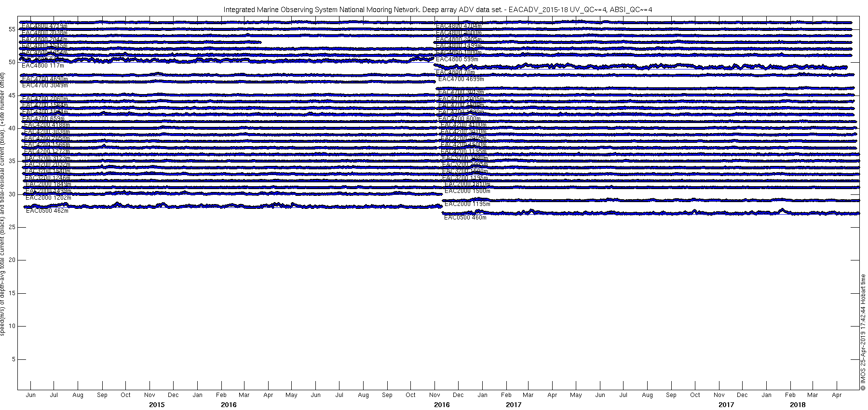Select the EAC3200 1246m label
The image size is (868, 410).
47,178
